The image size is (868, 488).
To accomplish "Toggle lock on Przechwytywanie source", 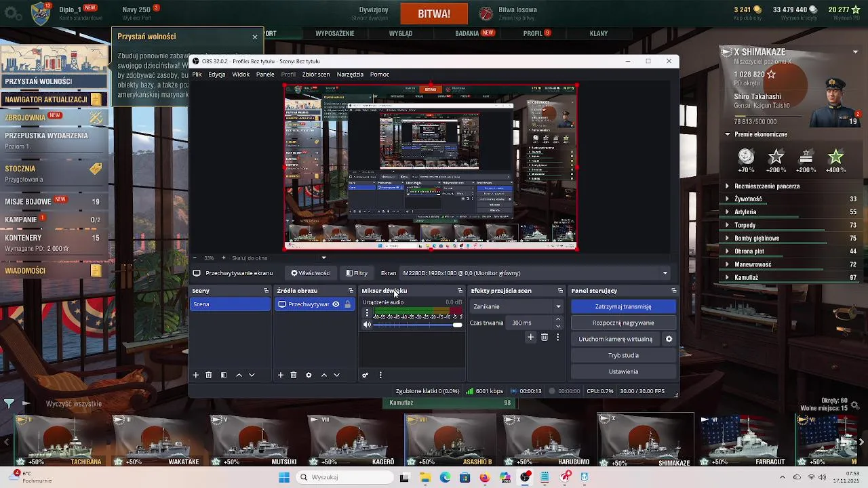I will point(348,304).
